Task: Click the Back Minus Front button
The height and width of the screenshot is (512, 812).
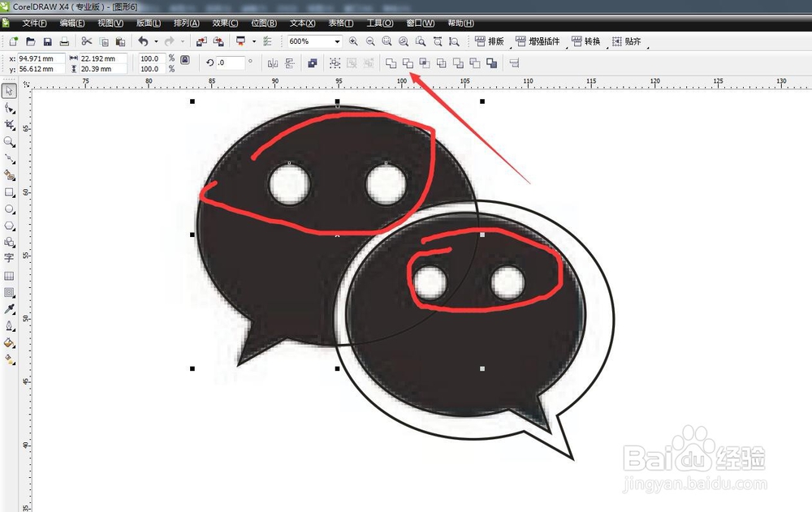Action: click(x=475, y=63)
